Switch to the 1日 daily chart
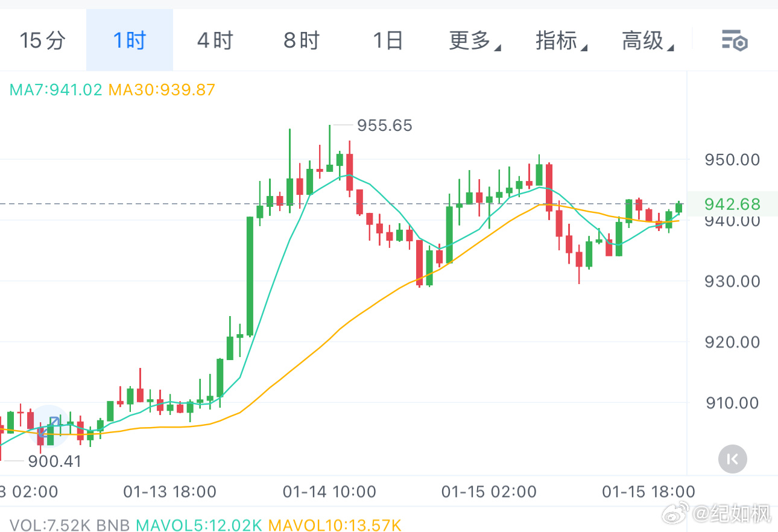 (388, 40)
